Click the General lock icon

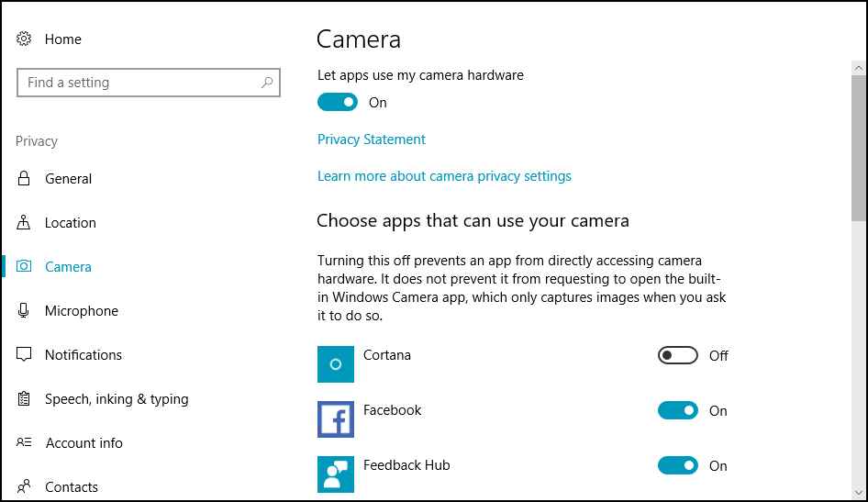tap(25, 179)
